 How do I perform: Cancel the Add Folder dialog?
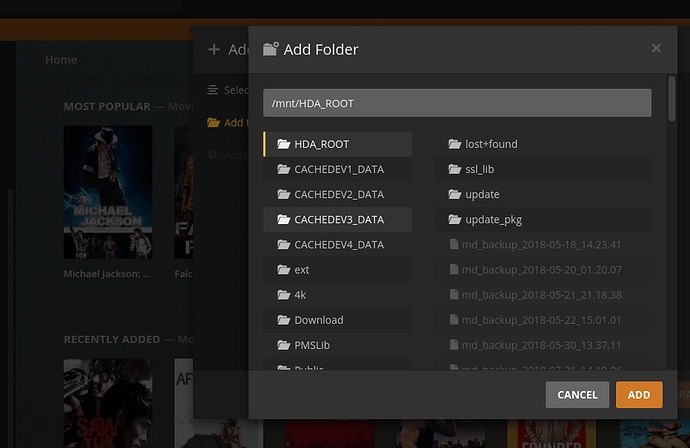point(577,395)
